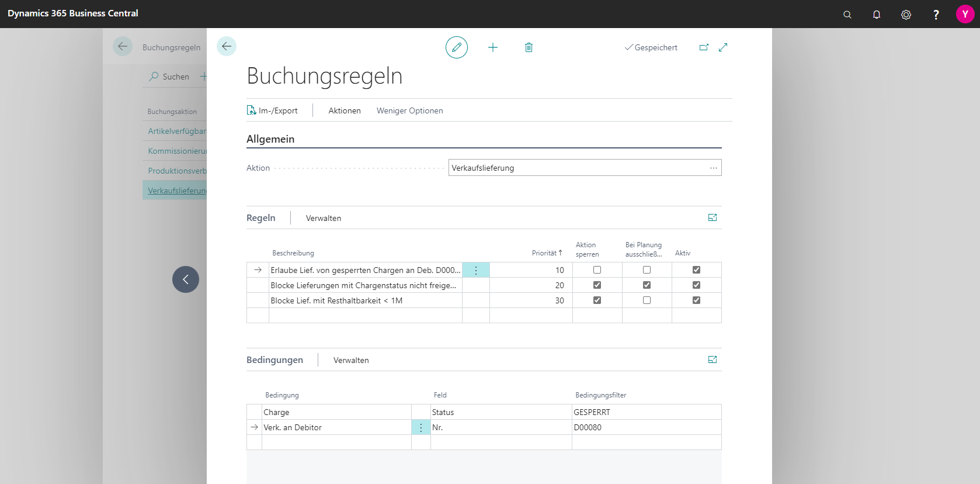Viewport: 980px width, 484px height.
Task: Maximize the Bedingungen subpage icon
Action: click(713, 359)
